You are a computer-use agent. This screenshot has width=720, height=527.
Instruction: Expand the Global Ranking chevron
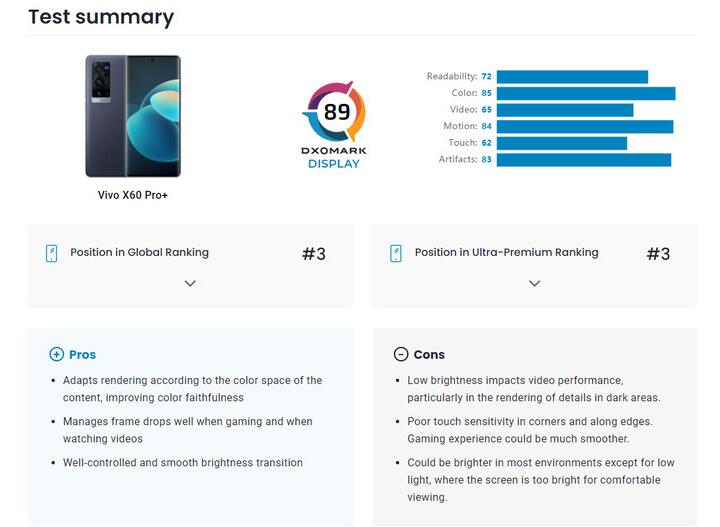[190, 283]
